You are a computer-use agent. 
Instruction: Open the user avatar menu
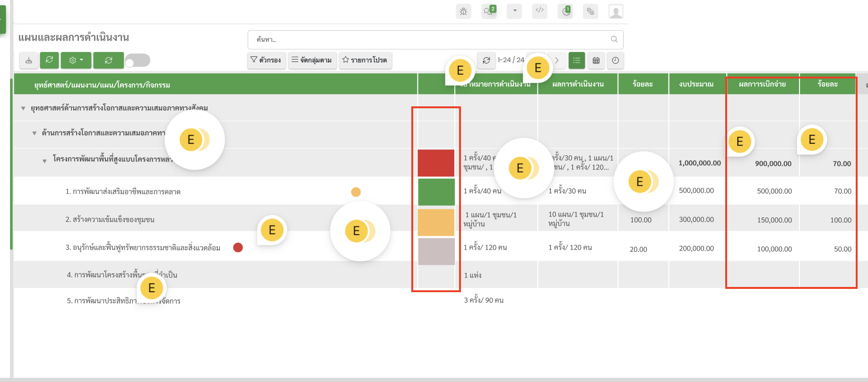[x=616, y=11]
